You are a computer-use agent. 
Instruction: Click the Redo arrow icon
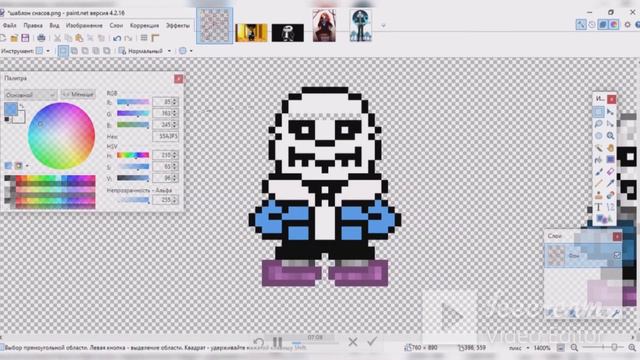coord(128,38)
